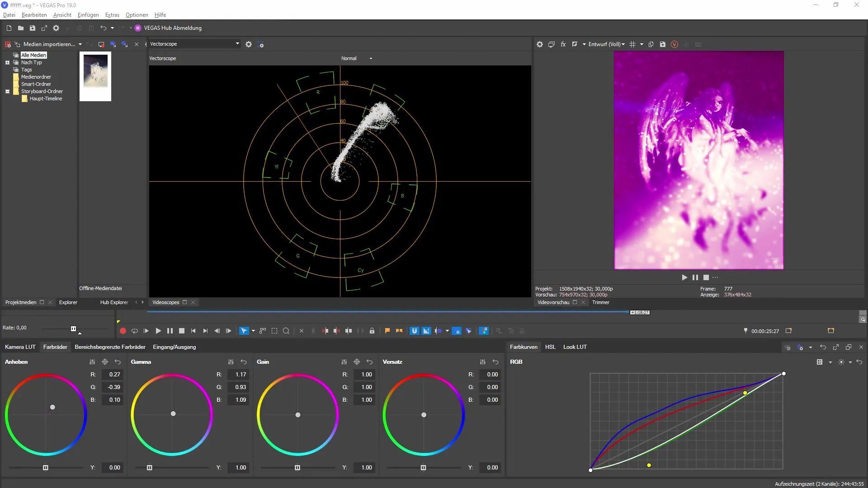Viewport: 868px width, 488px height.
Task: Select the zoom magnifier tool
Action: point(286,331)
